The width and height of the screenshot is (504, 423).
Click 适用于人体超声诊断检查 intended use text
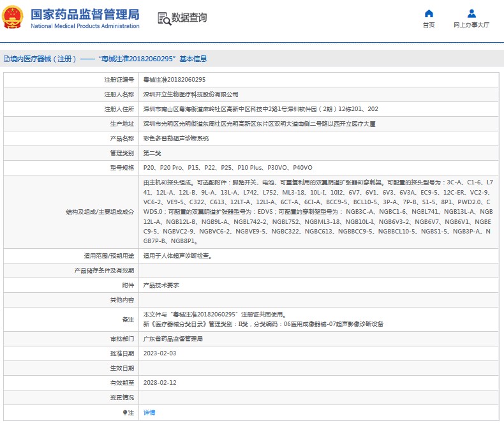(177, 256)
